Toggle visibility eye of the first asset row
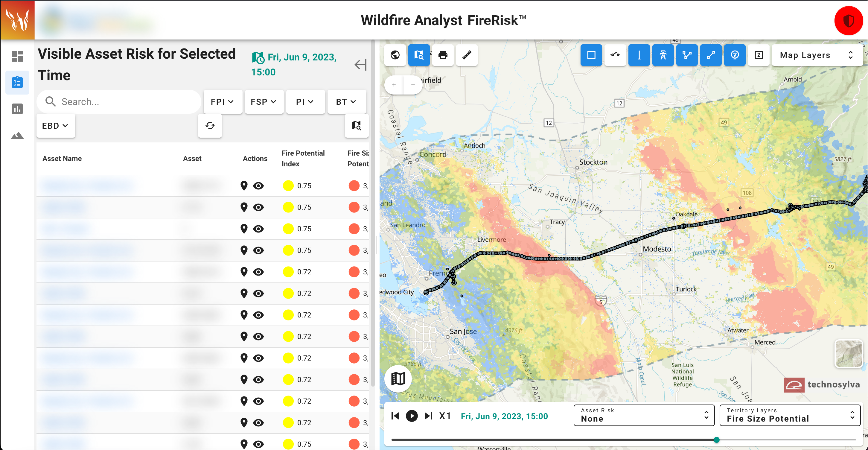 pos(258,186)
